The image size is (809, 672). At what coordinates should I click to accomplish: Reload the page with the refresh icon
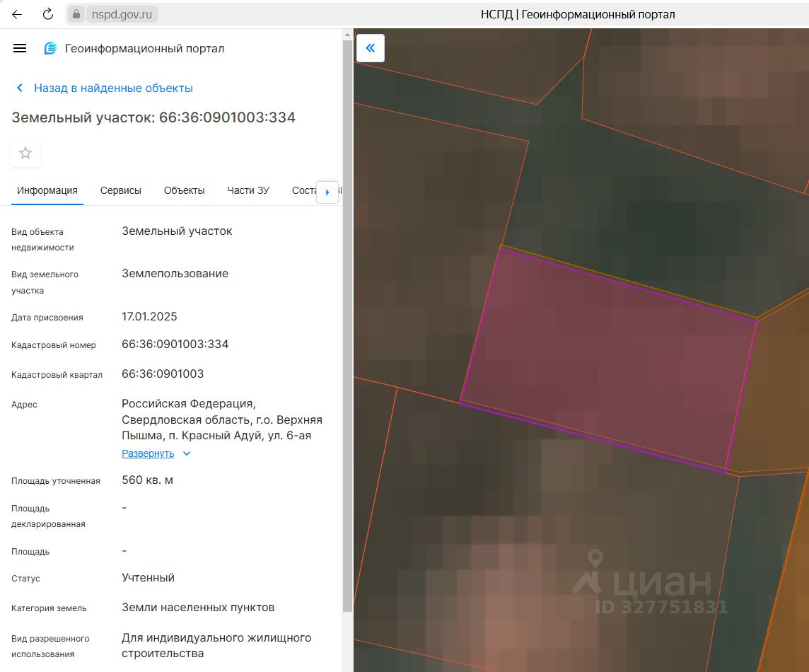tap(48, 14)
